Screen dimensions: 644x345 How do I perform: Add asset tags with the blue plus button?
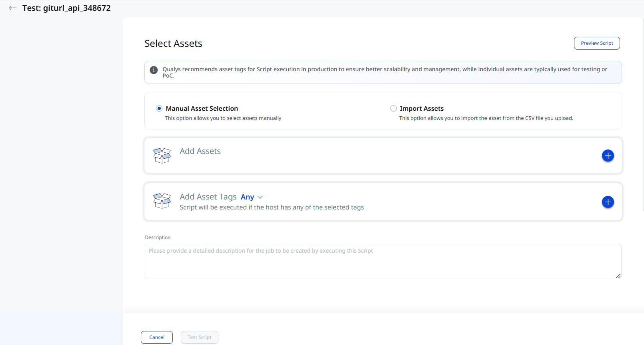pos(608,202)
